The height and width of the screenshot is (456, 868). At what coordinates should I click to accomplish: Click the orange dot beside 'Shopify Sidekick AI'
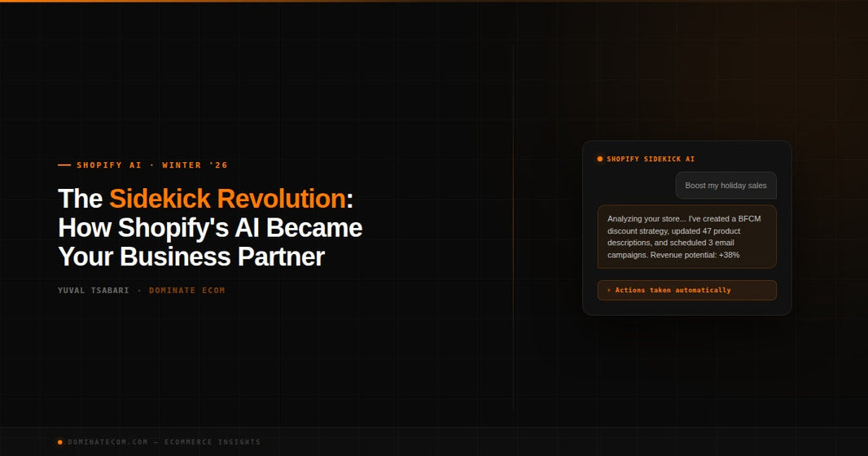click(599, 159)
